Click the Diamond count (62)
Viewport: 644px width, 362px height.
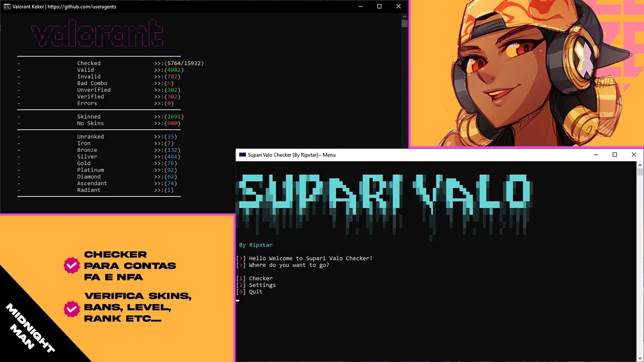pyautogui.click(x=171, y=176)
